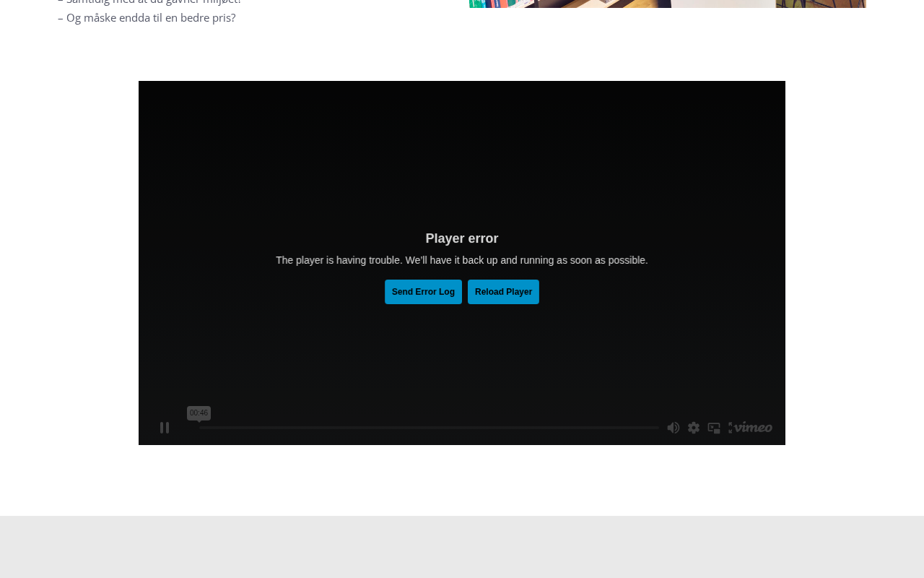The height and width of the screenshot is (578, 924).
Task: Click the Send Error Log button
Action: tap(423, 292)
